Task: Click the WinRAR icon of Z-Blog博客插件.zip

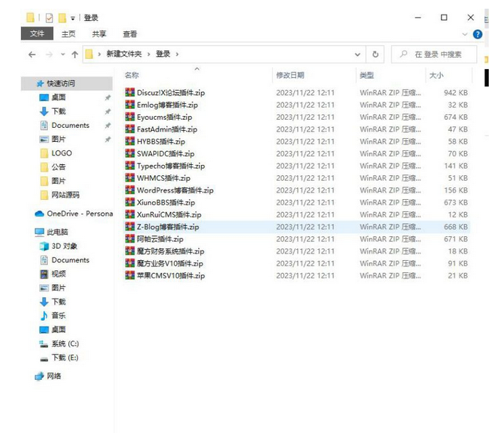Action: [x=130, y=227]
